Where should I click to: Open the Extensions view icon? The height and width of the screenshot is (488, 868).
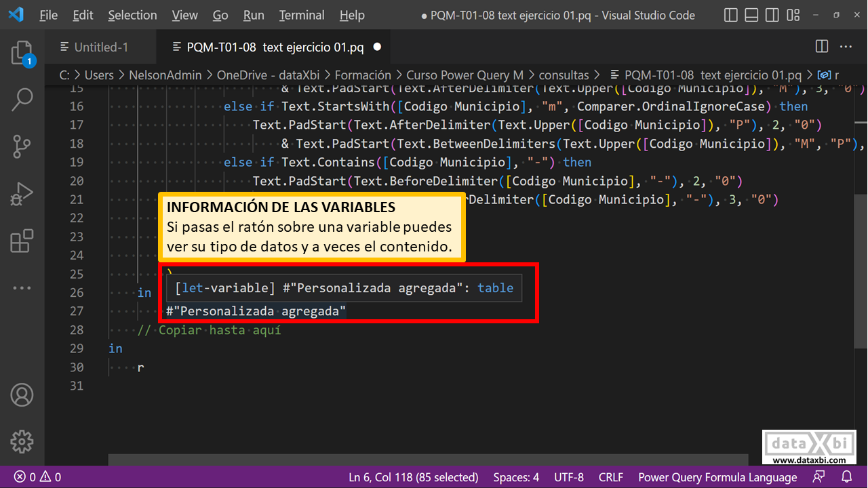click(x=22, y=241)
